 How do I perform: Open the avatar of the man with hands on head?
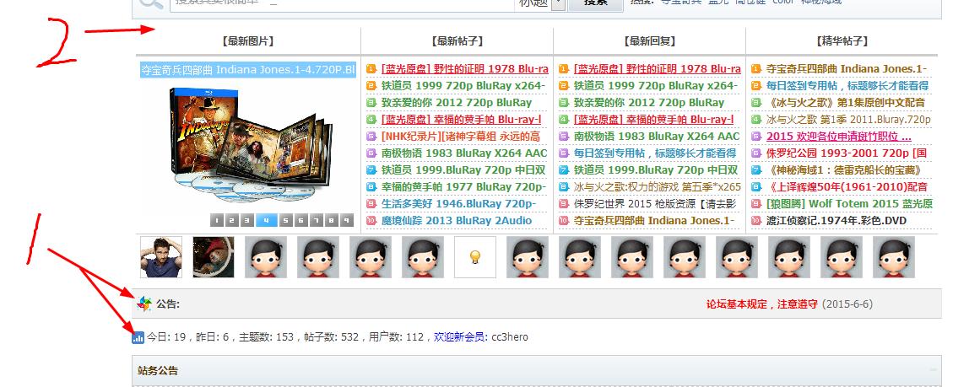tap(161, 257)
